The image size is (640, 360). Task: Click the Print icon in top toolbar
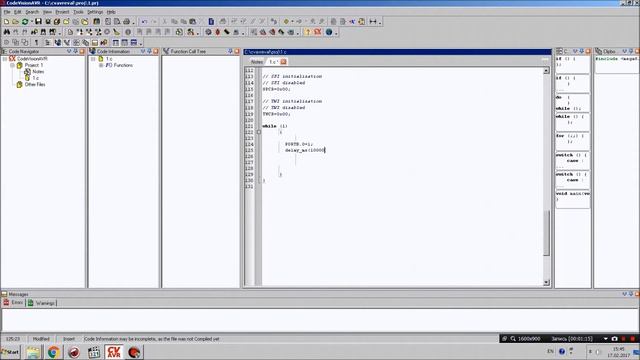coord(127,22)
